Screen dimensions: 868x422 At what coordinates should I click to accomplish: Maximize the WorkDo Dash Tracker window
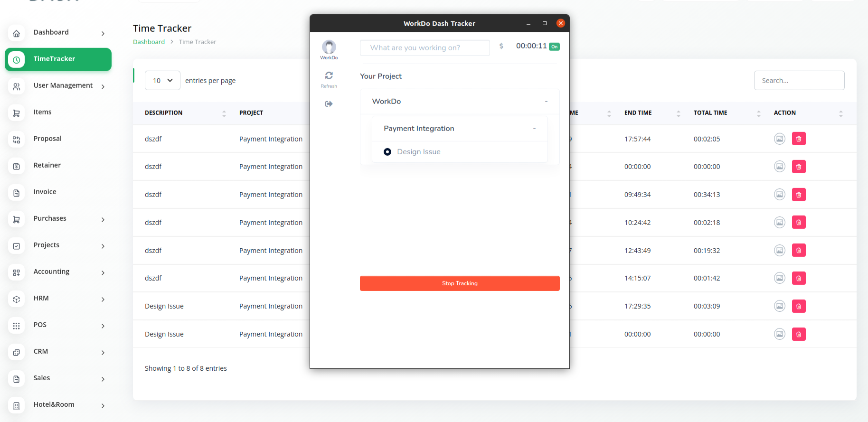545,23
